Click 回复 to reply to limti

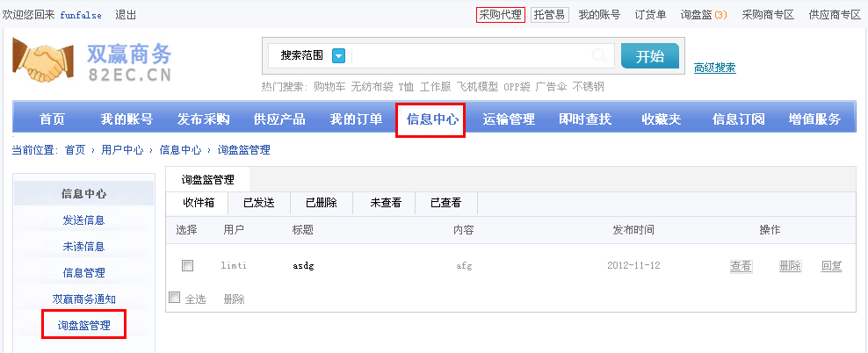pos(831,266)
